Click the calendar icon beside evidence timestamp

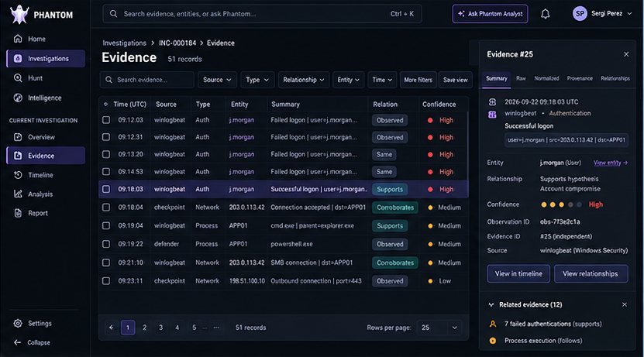[x=492, y=101]
